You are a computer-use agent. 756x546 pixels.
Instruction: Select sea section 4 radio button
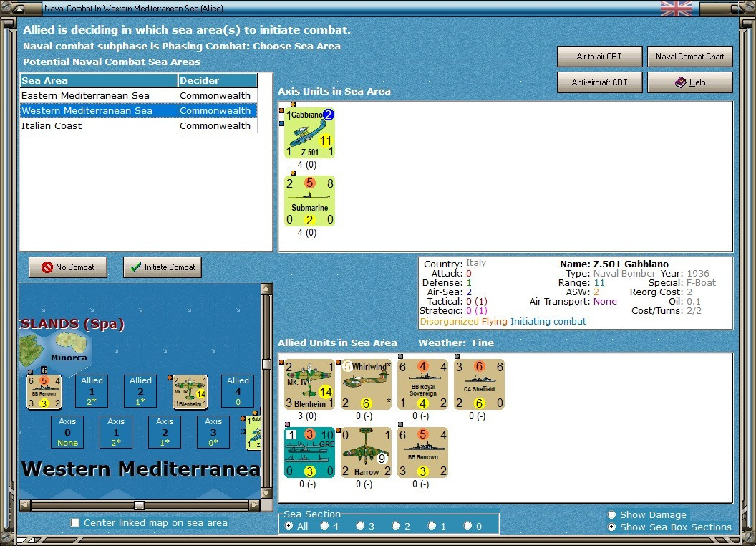[x=324, y=526]
